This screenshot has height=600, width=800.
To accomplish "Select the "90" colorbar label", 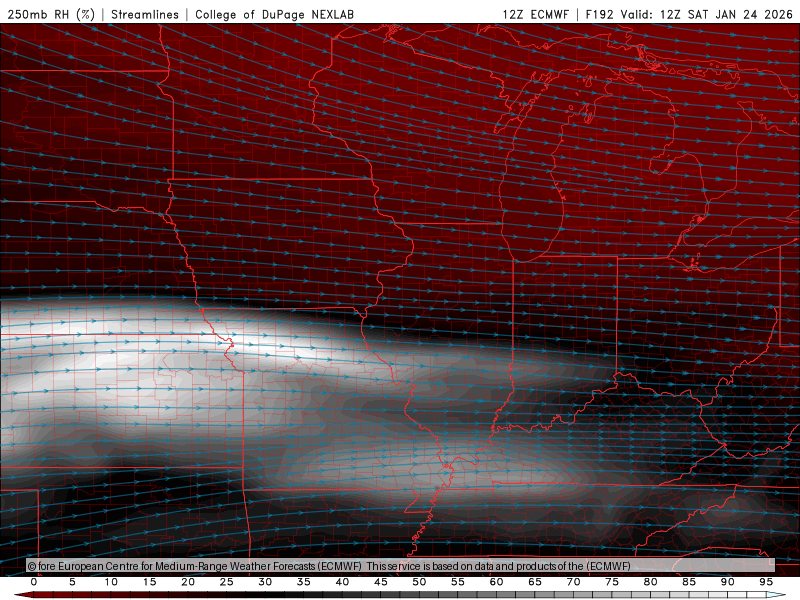I will (727, 582).
